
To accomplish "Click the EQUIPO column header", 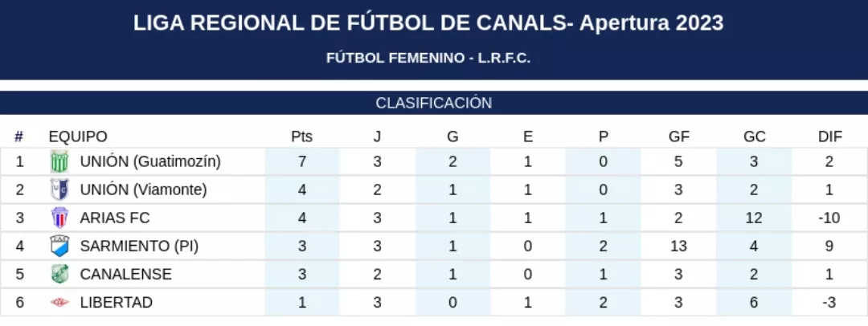I will (78, 137).
